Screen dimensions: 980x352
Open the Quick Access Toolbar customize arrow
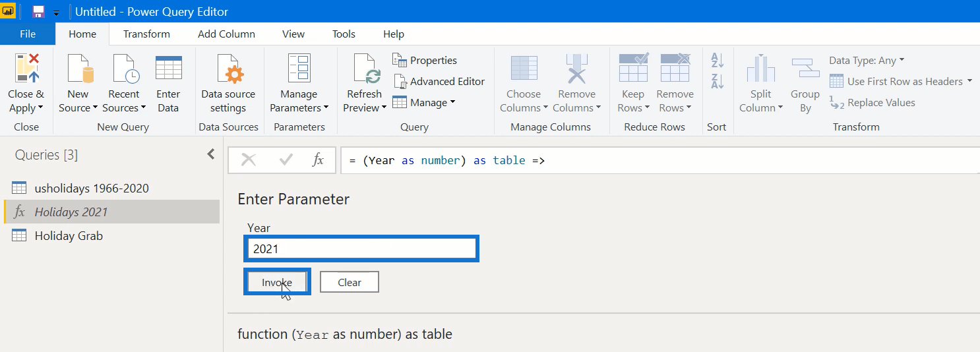56,13
